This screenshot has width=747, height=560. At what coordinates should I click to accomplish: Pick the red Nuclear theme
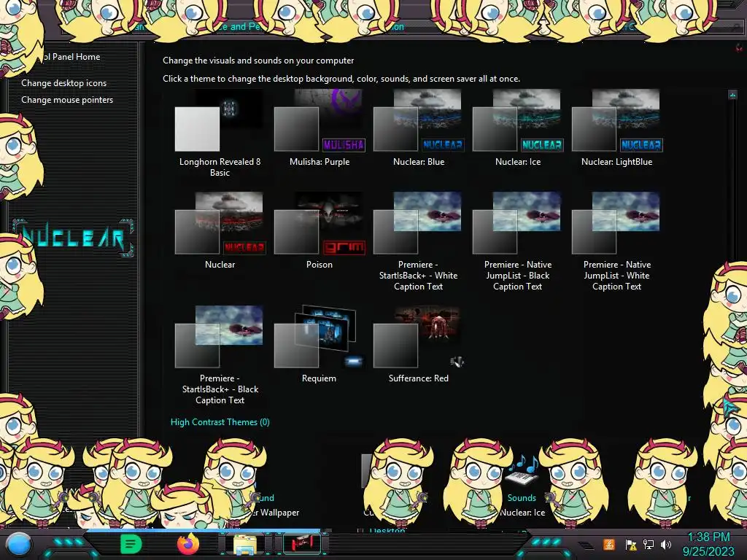[x=220, y=231]
